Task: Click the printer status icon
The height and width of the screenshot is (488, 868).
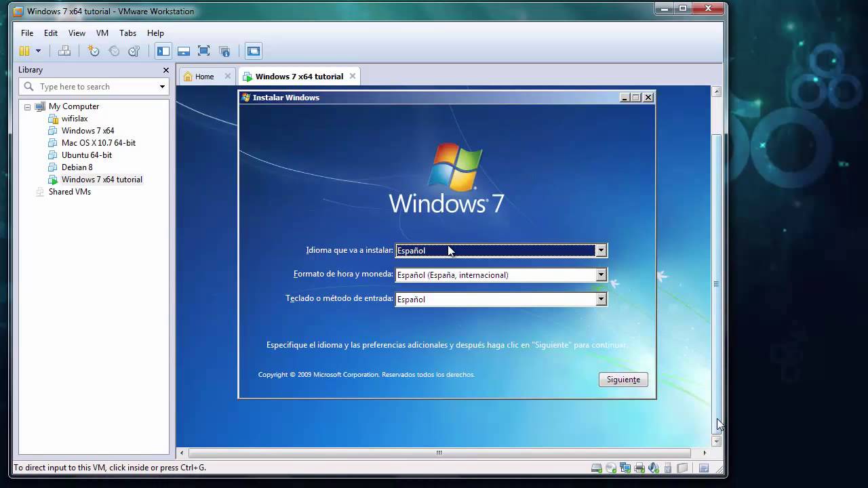Action: coord(639,468)
